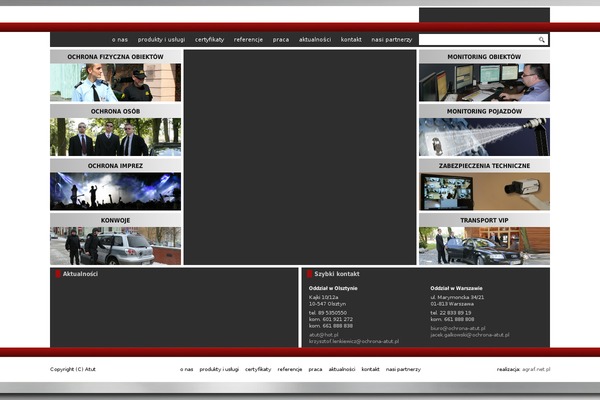Open the Zabezpieczenia Techniczne camera image
This screenshot has height=400, width=600.
coord(484,191)
